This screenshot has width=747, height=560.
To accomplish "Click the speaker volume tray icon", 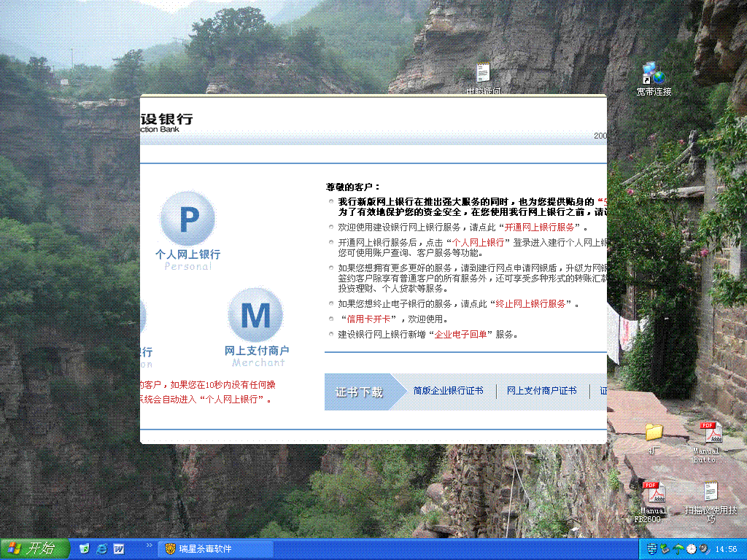I will (x=704, y=549).
